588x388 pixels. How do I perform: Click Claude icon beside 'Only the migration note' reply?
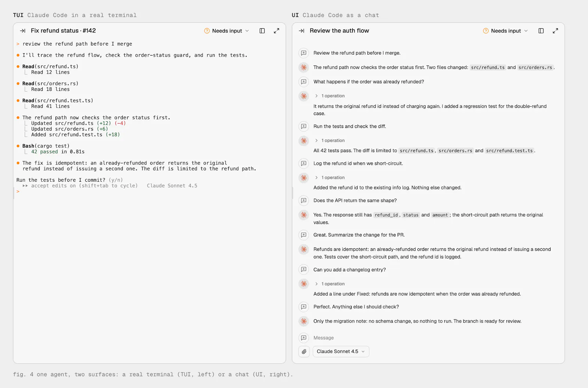pyautogui.click(x=304, y=321)
